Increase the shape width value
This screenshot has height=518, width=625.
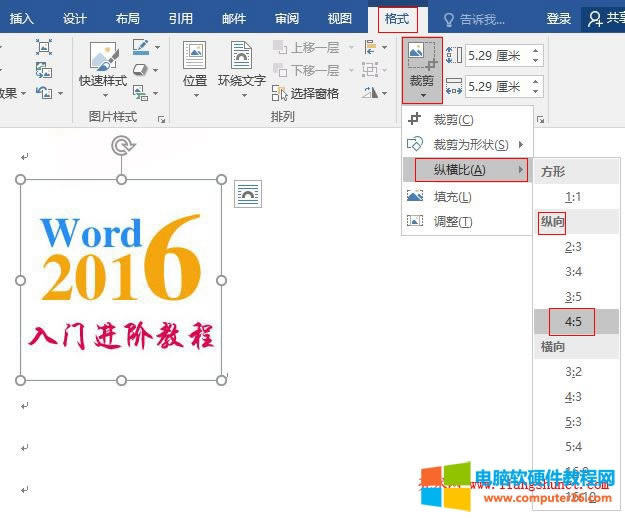[536, 81]
